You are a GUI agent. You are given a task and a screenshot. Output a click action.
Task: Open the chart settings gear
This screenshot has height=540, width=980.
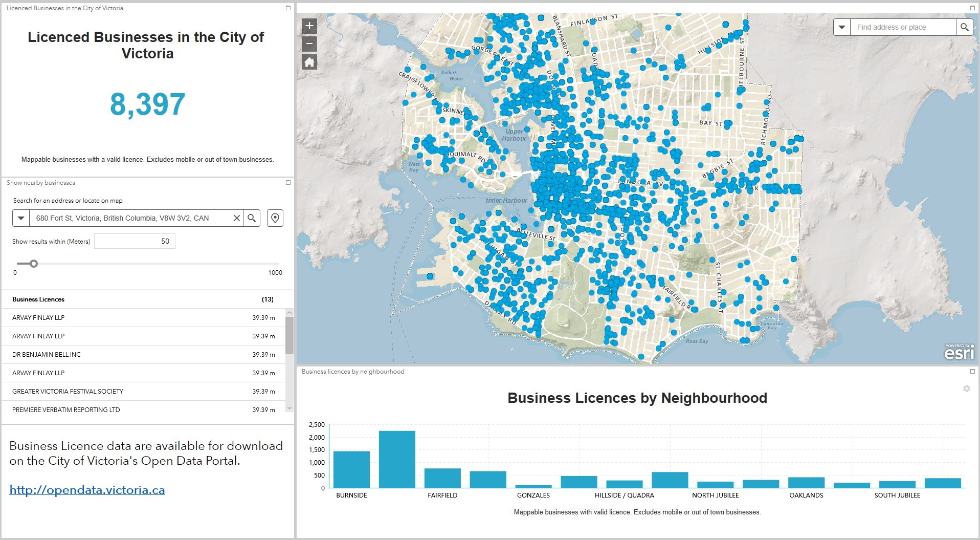pyautogui.click(x=966, y=388)
